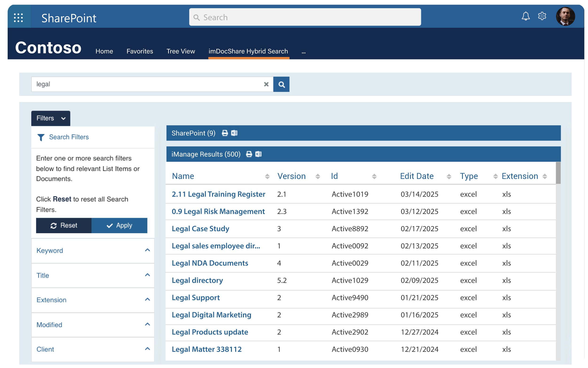Select version 5.2 cell
This screenshot has width=588, height=368.
click(282, 280)
